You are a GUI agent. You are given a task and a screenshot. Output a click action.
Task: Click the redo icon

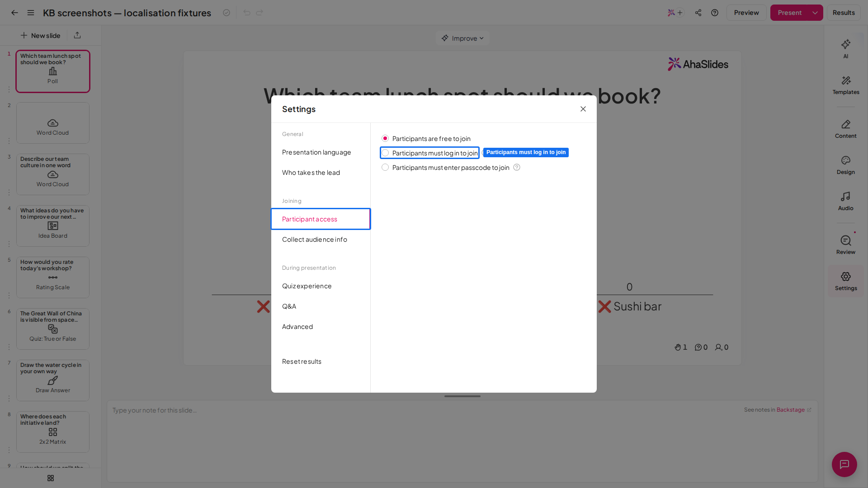tap(259, 13)
